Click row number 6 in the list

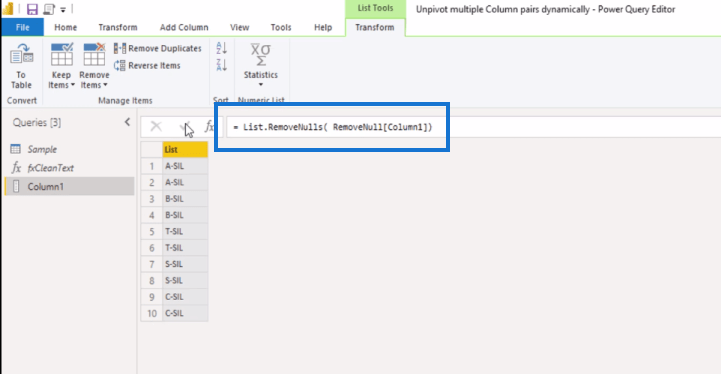[x=152, y=248]
